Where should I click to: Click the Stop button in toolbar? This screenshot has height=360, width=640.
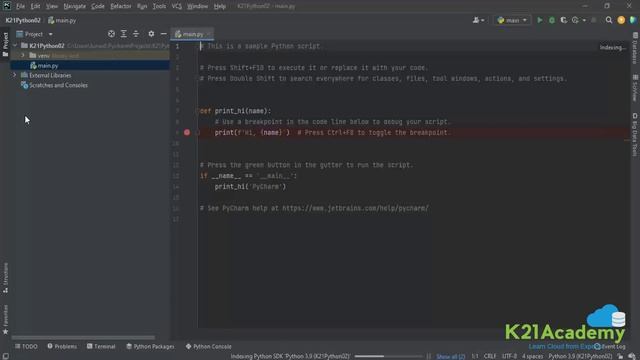point(594,20)
